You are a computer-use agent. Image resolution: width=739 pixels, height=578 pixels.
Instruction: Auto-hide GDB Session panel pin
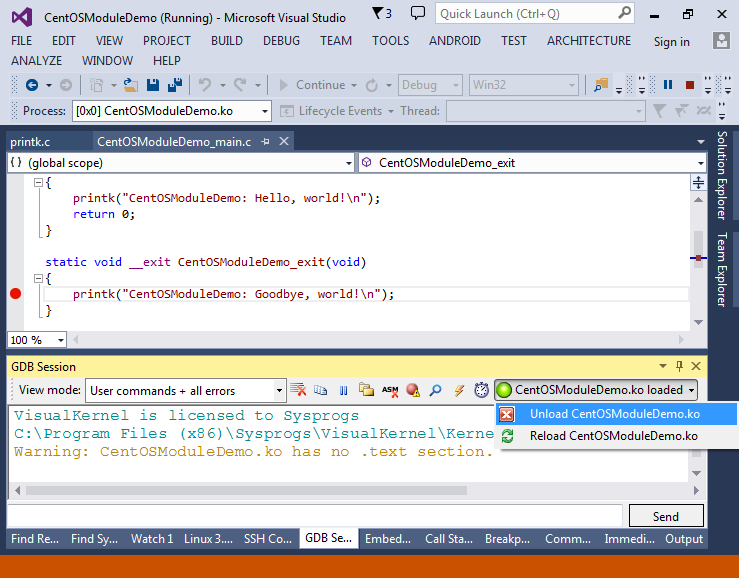679,366
